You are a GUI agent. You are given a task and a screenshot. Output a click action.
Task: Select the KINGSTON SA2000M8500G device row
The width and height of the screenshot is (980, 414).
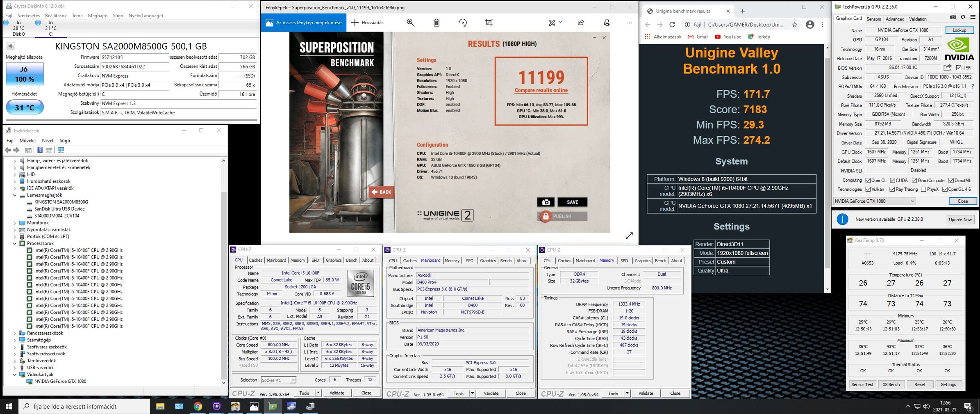(61, 202)
